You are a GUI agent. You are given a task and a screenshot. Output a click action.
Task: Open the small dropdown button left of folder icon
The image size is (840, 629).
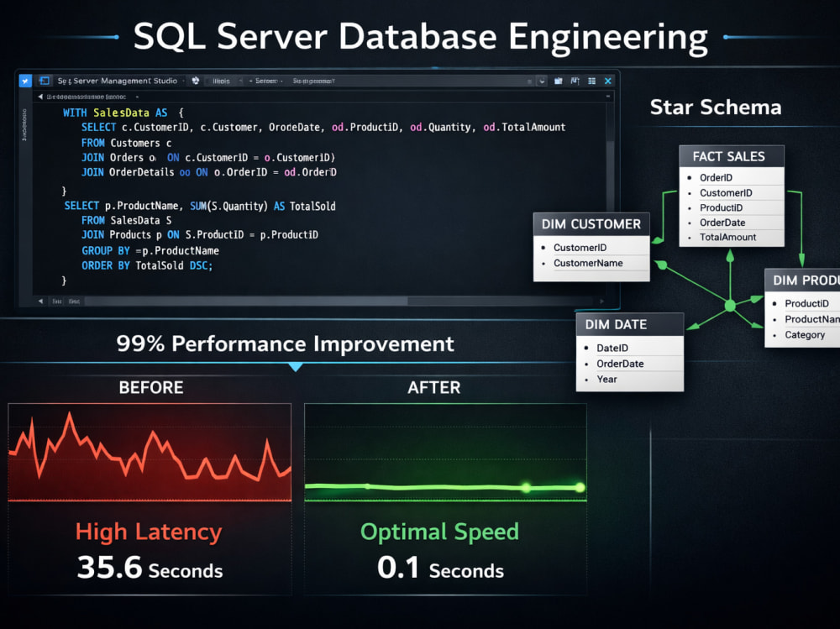542,81
